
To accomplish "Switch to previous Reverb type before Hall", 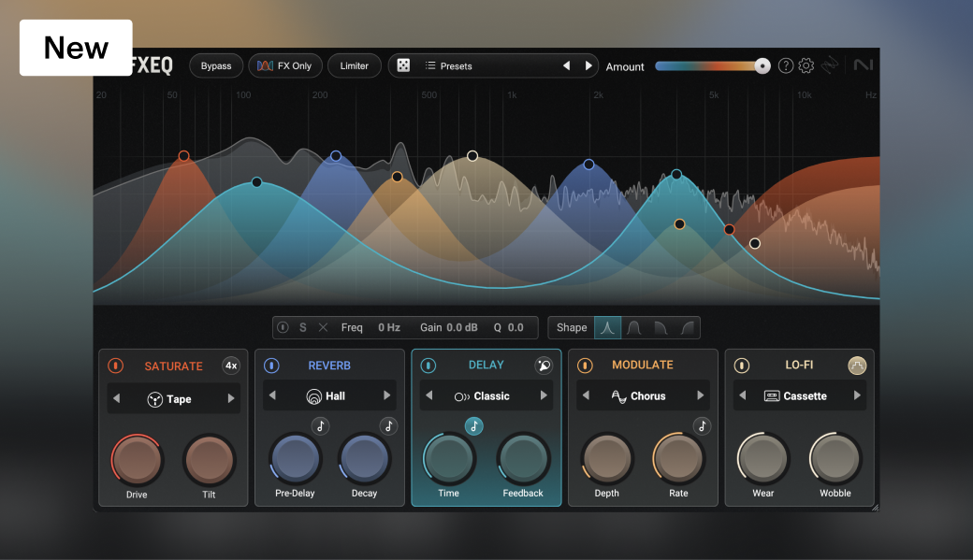I will pos(272,395).
